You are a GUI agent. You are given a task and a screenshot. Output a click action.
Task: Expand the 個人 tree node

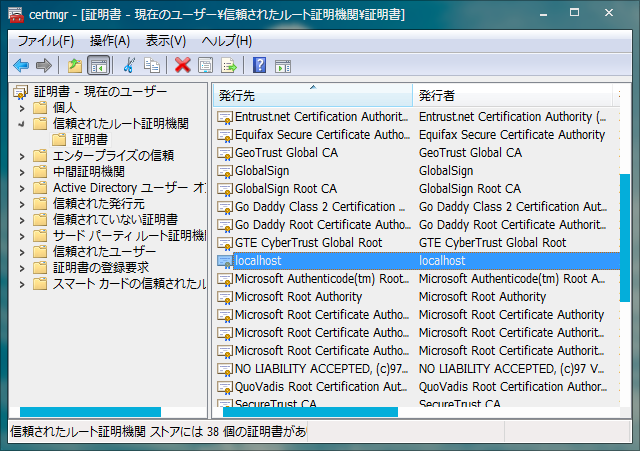(22, 109)
